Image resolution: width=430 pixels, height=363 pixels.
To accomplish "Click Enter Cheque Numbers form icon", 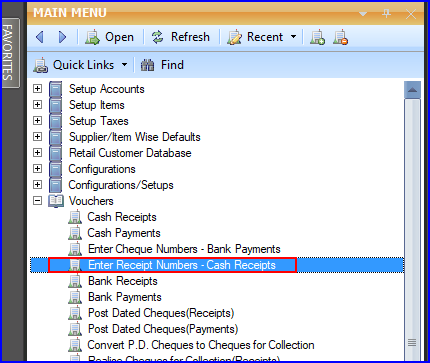I will click(75, 249).
